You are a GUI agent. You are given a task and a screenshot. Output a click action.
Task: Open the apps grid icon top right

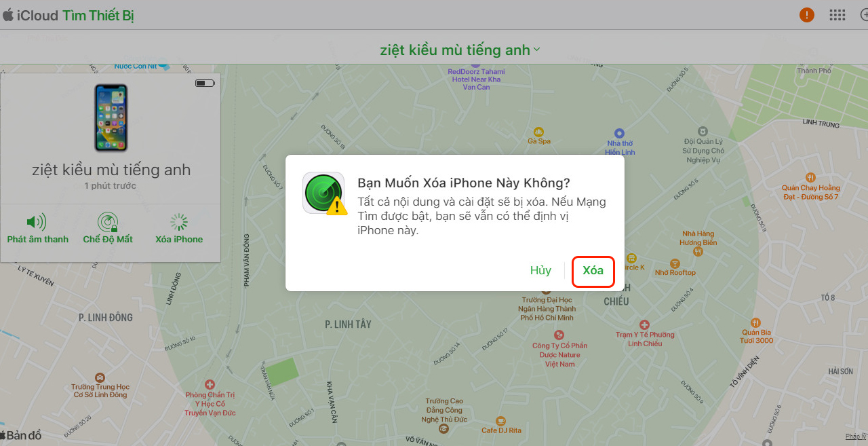point(837,14)
